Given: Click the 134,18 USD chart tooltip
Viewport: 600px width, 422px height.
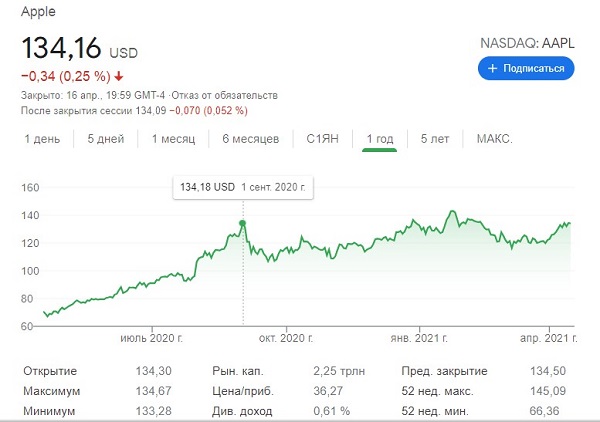Looking at the screenshot, I should [243, 187].
